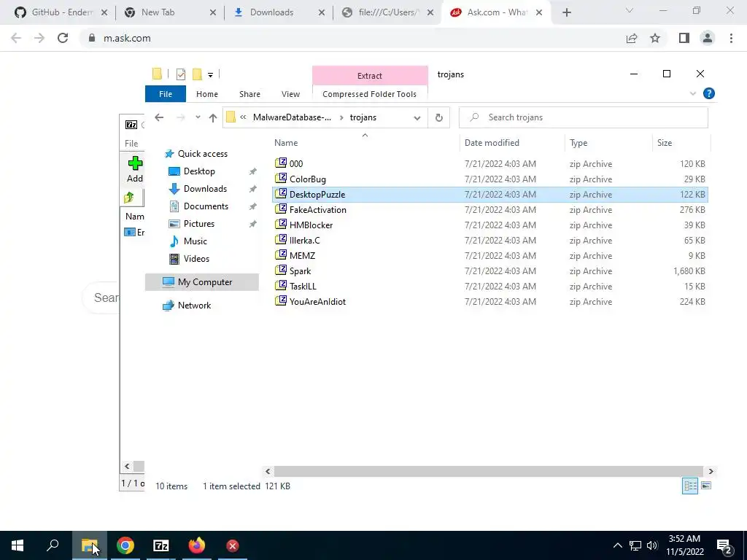The image size is (747, 560).
Task: Open the volume control in system tray
Action: [652, 545]
